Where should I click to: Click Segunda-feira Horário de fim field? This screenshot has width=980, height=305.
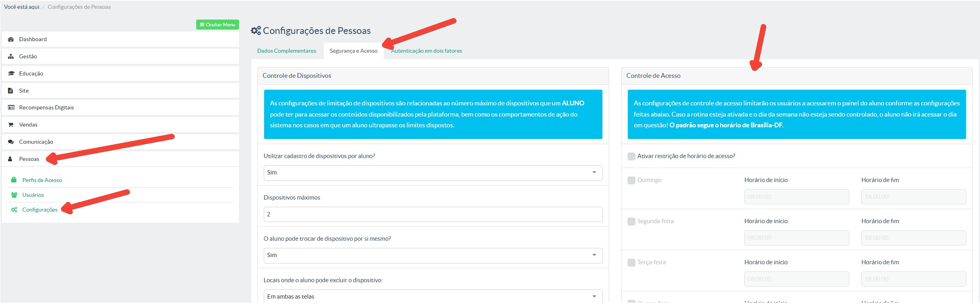pos(914,238)
